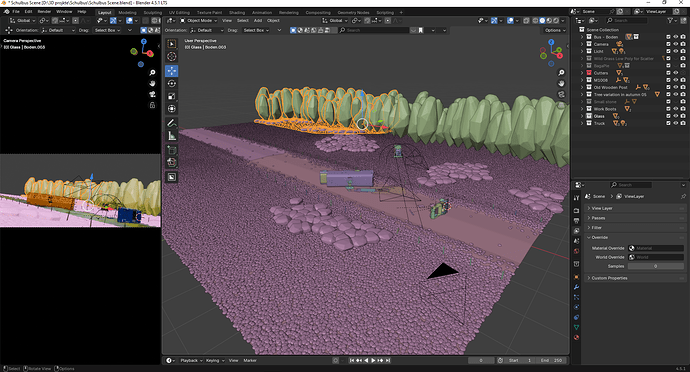
Task: Open the Options dropdown in main viewport
Action: [554, 30]
